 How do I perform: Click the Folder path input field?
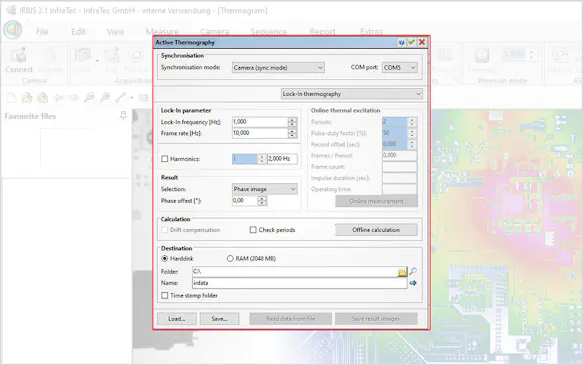(294, 272)
